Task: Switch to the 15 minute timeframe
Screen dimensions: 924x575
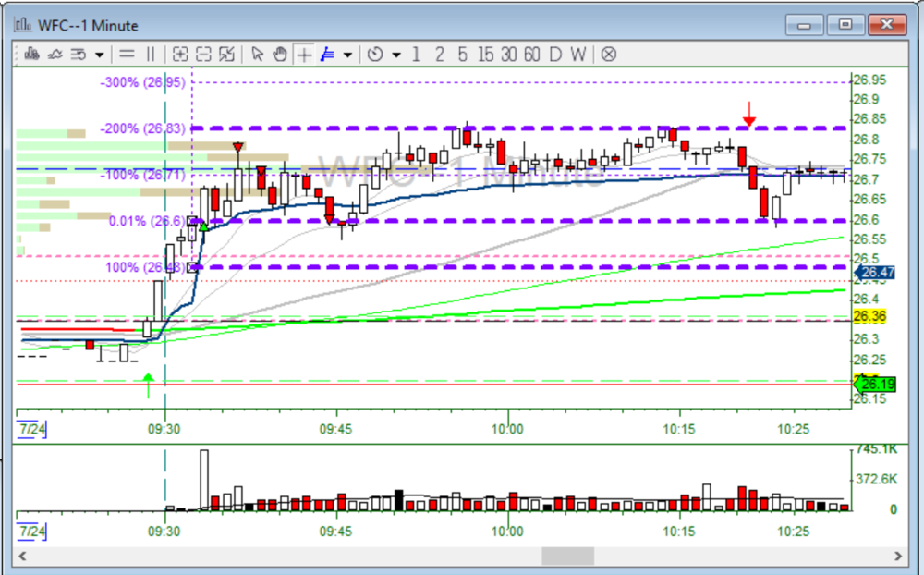Action: pyautogui.click(x=485, y=54)
